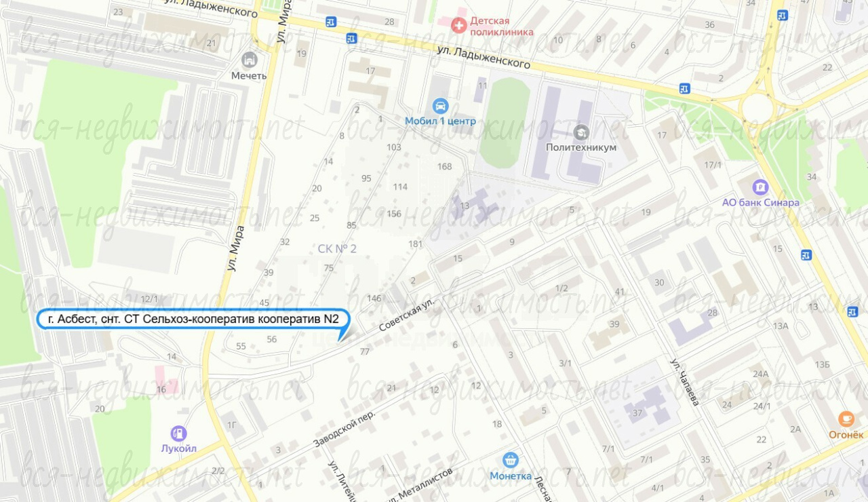
Task: Click the Монетка shopping basket icon
Action: pos(510,460)
